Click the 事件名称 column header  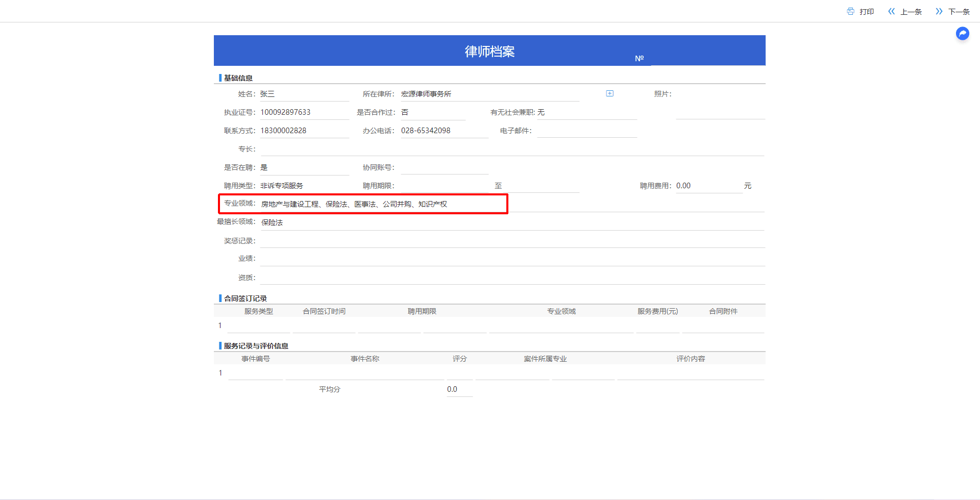coord(365,359)
